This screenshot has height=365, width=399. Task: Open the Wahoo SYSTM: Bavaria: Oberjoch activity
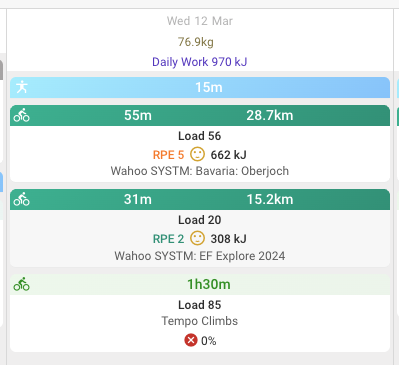point(200,171)
